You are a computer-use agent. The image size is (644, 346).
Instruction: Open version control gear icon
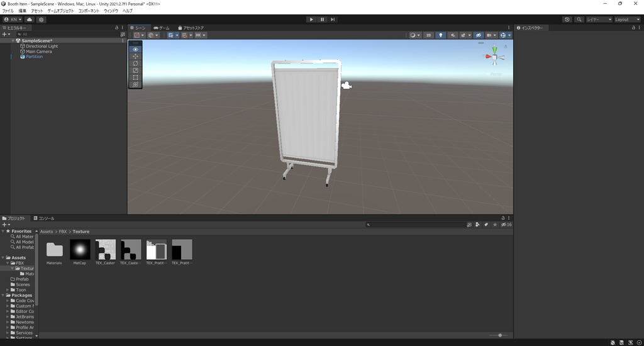click(x=41, y=20)
